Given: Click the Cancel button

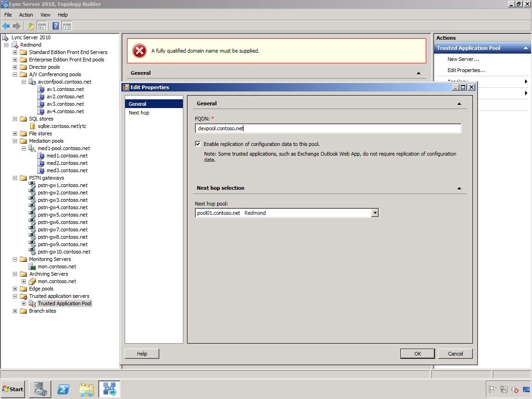Looking at the screenshot, I should 455,354.
